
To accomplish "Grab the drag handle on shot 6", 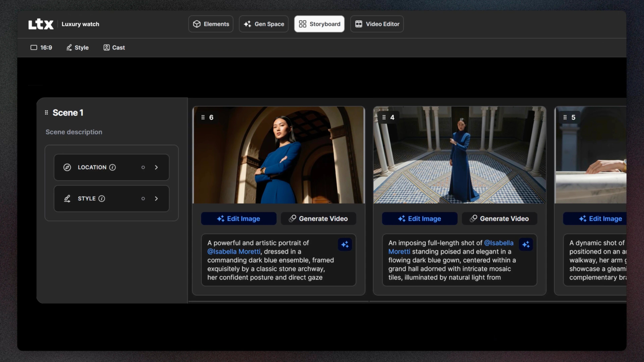I will pos(203,117).
